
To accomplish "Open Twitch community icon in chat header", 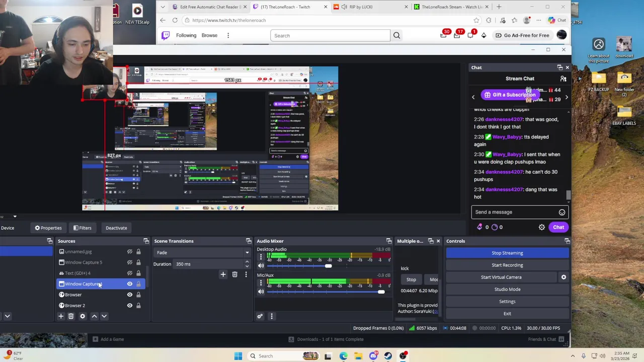I will click(563, 78).
